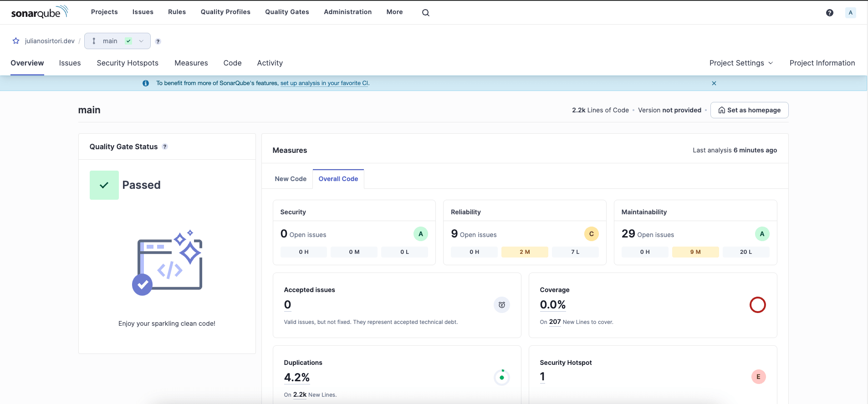The image size is (868, 404).
Task: Open the search magnifier icon
Action: [426, 13]
